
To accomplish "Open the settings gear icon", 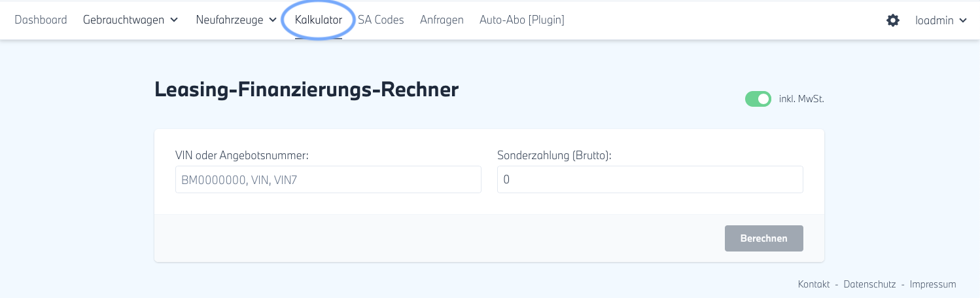I will [x=893, y=20].
